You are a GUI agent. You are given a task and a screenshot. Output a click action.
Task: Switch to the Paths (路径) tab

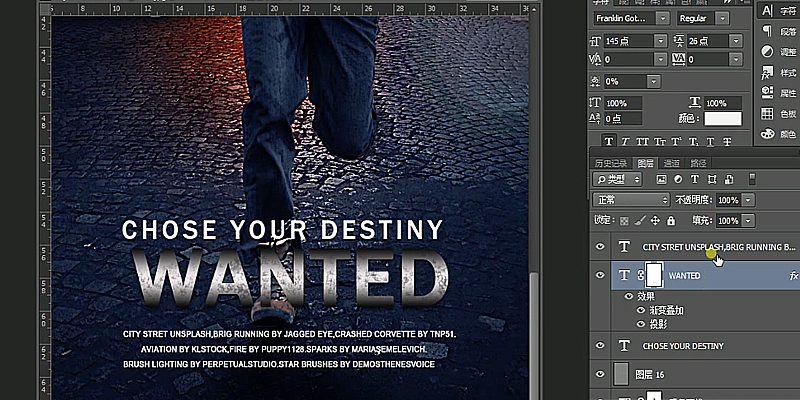click(x=697, y=163)
